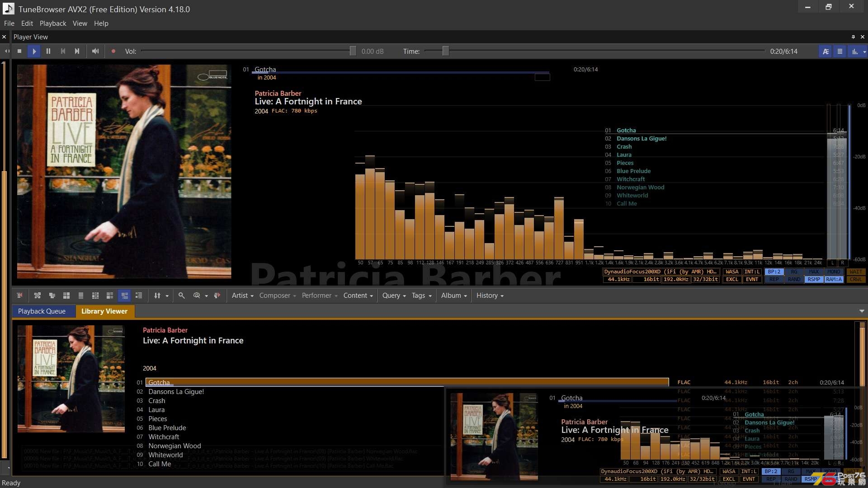This screenshot has height=488, width=868.
Task: Switch to the small multi-column grid view icon
Action: (x=95, y=296)
